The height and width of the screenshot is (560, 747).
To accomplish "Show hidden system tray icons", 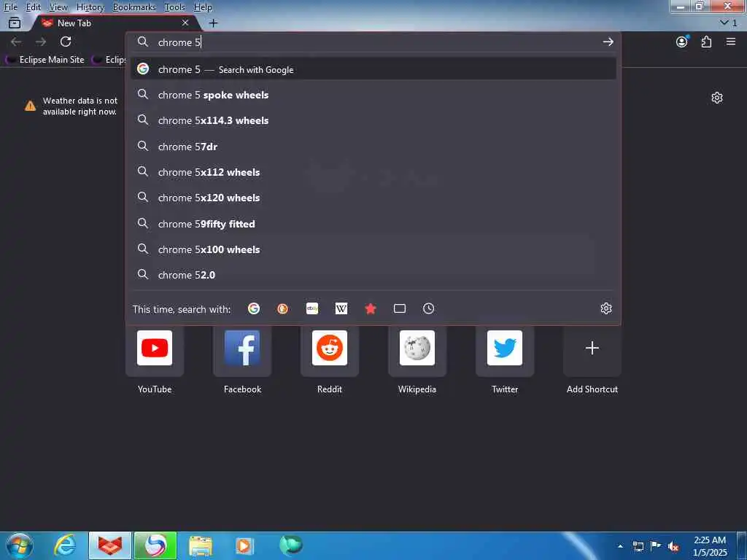I will pyautogui.click(x=620, y=546).
